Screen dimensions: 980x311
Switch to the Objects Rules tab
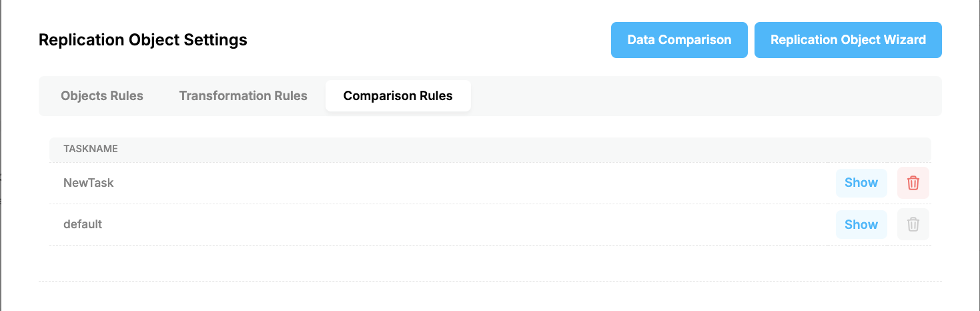click(x=102, y=95)
